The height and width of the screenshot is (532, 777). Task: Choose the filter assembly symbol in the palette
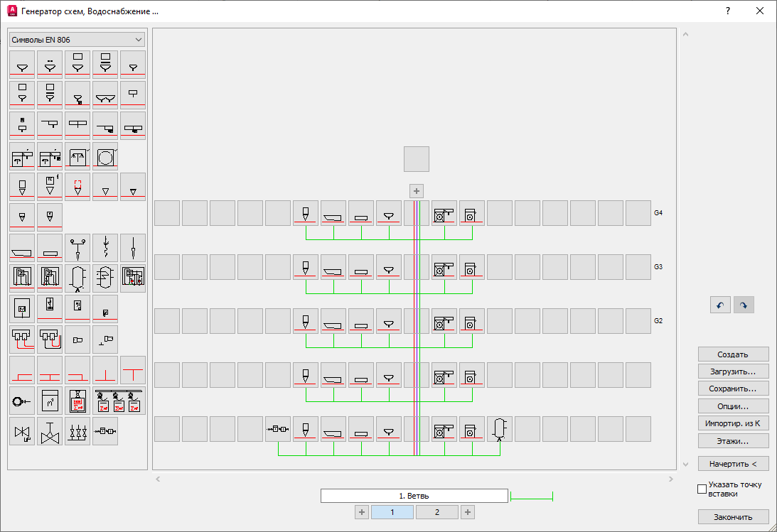(x=105, y=432)
